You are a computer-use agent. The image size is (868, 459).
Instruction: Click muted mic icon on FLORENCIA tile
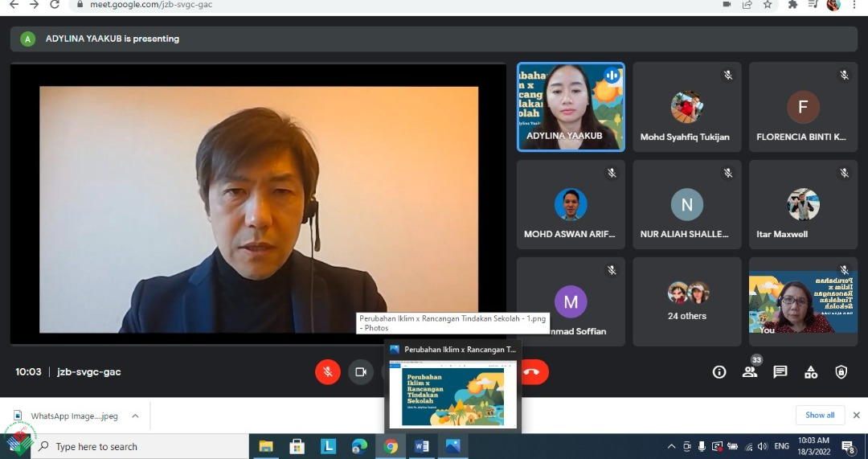point(844,76)
